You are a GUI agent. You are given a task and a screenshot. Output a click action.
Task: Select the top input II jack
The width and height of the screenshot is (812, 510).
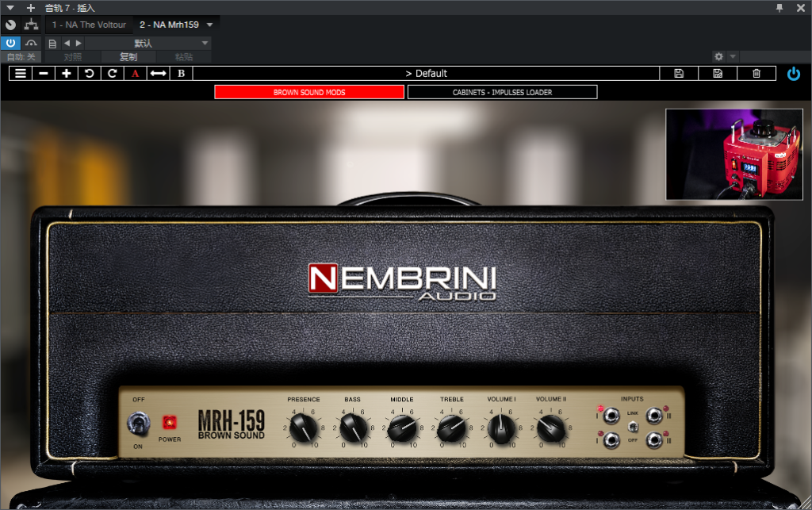[x=654, y=416]
